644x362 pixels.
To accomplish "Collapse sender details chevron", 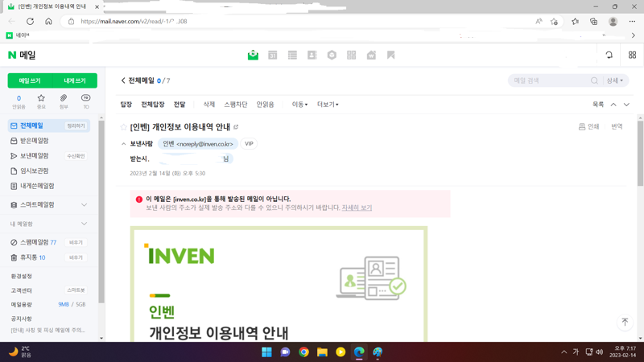I will [123, 144].
